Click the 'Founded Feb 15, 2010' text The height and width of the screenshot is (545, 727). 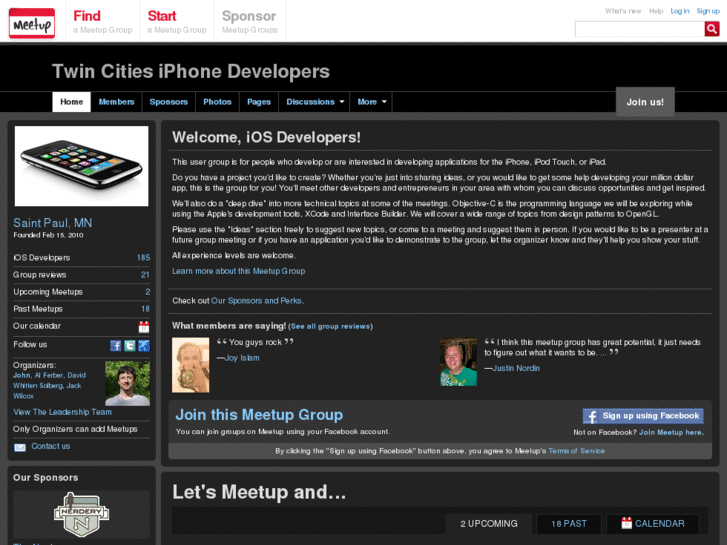click(x=48, y=235)
